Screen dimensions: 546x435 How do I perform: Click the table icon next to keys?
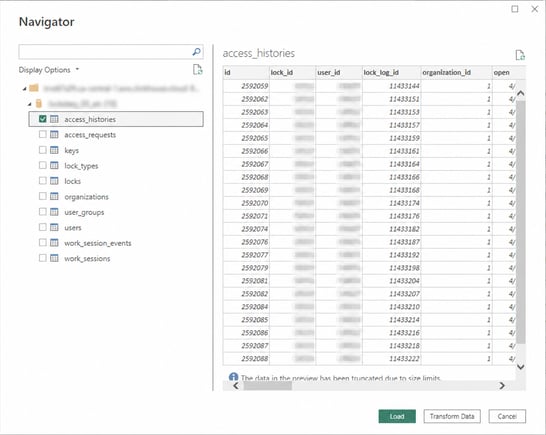[54, 150]
